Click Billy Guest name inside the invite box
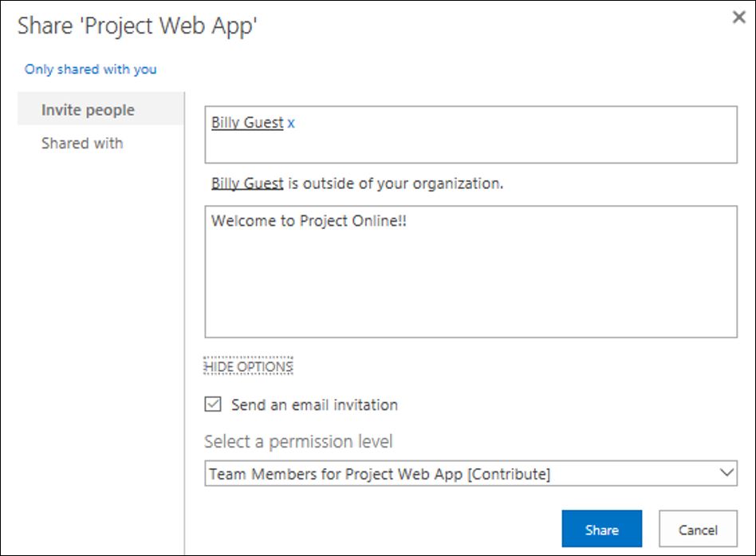The width and height of the screenshot is (756, 556). (x=247, y=123)
